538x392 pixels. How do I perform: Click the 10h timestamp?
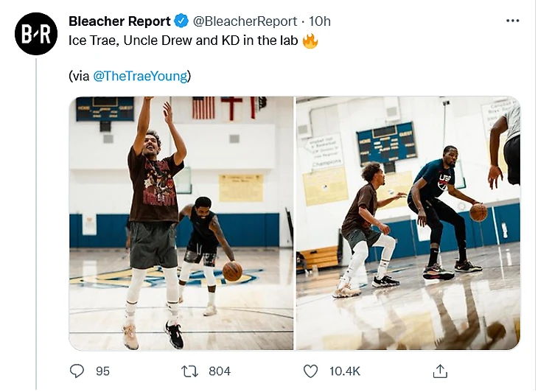(x=320, y=21)
